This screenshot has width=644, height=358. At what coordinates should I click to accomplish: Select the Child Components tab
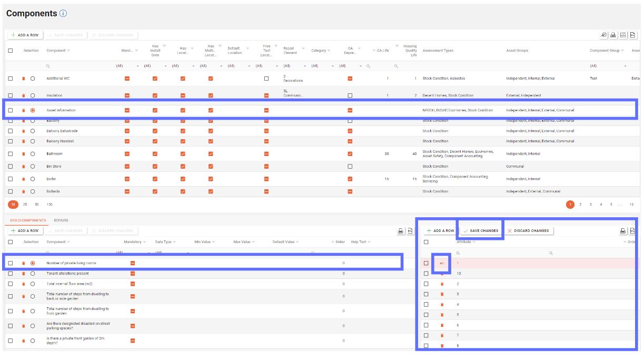pos(28,220)
